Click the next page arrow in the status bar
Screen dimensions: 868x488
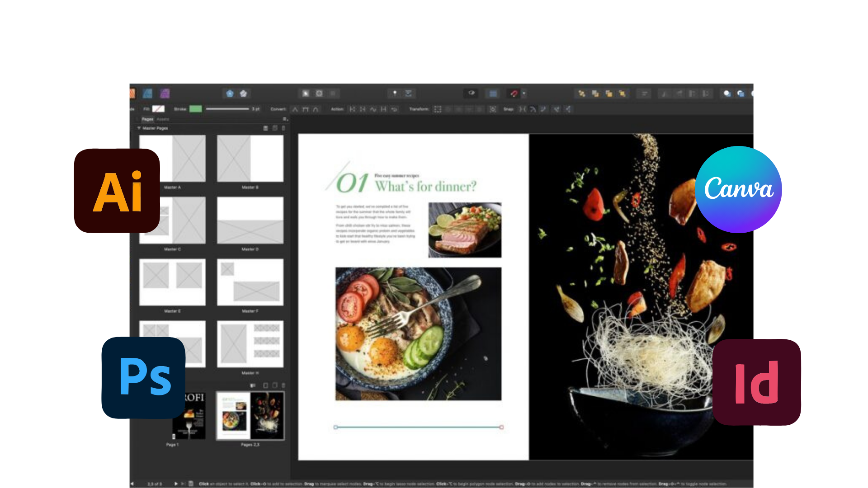click(x=176, y=483)
